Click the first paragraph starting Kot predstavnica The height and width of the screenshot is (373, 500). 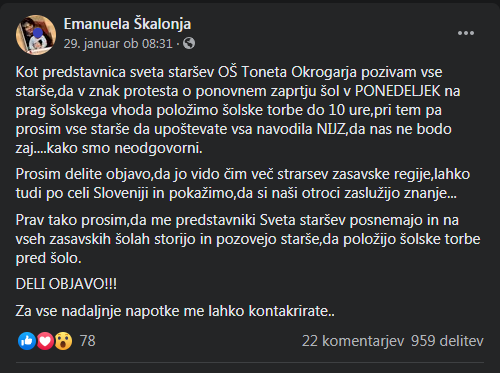pos(238,110)
